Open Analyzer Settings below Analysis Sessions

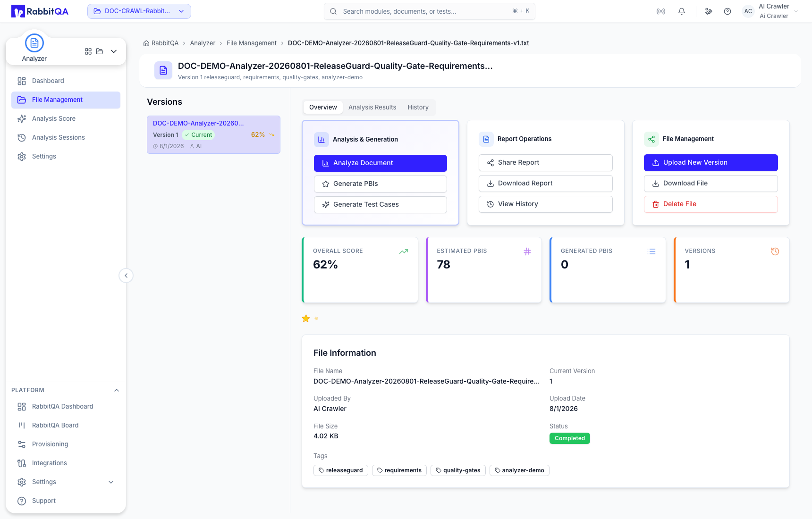click(x=66, y=157)
